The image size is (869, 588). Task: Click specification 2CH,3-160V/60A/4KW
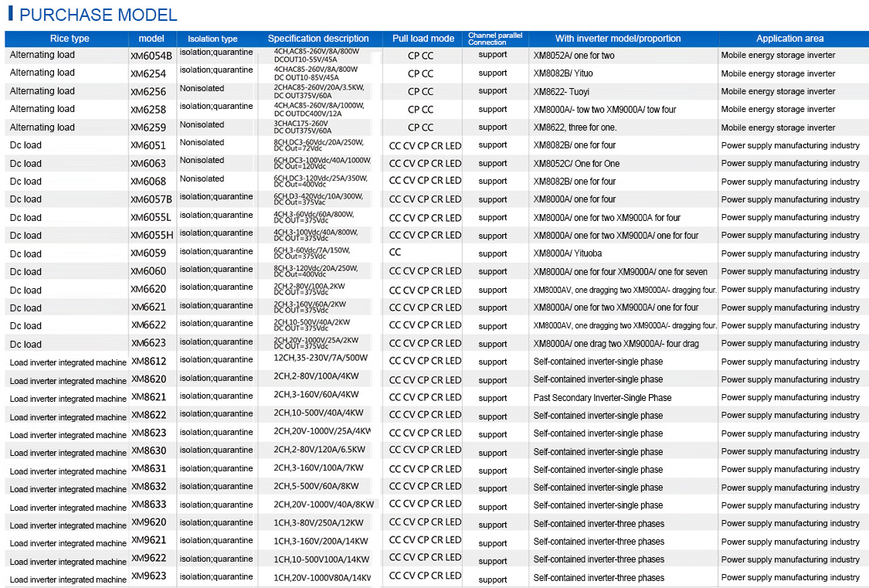click(316, 395)
